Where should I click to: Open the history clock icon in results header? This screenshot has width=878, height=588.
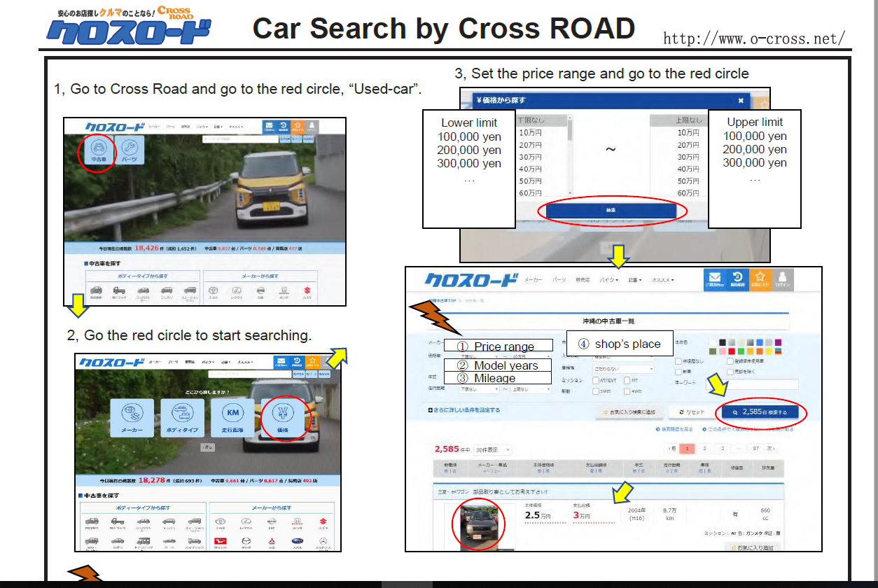[737, 280]
